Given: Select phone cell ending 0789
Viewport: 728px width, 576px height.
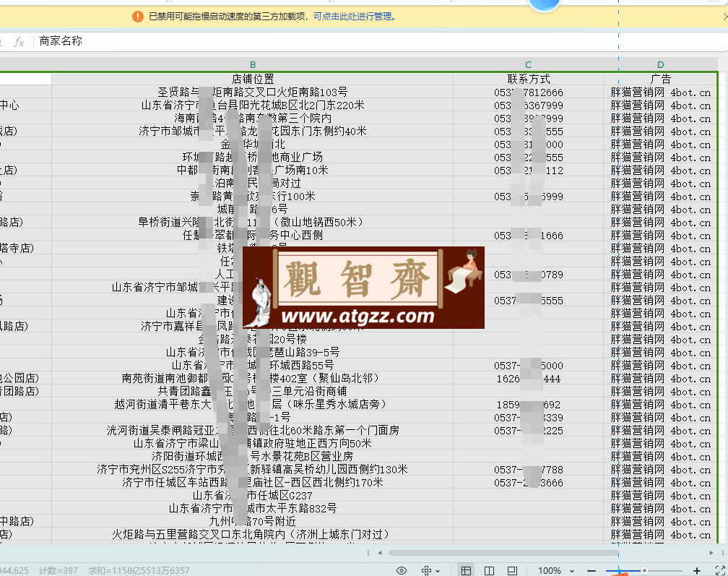Looking at the screenshot, I should point(529,275).
